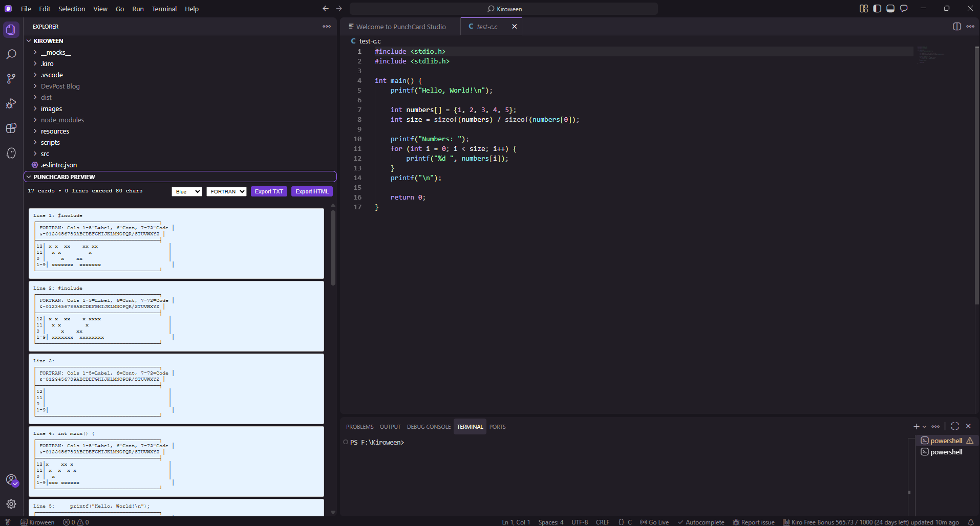Image resolution: width=980 pixels, height=526 pixels.
Task: Show errors and warnings count in status bar
Action: point(76,522)
